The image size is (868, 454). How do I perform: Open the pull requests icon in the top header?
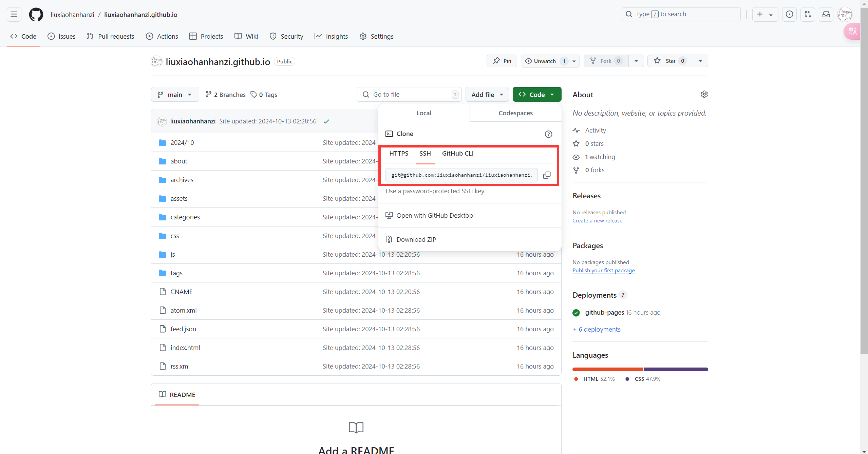(x=808, y=14)
